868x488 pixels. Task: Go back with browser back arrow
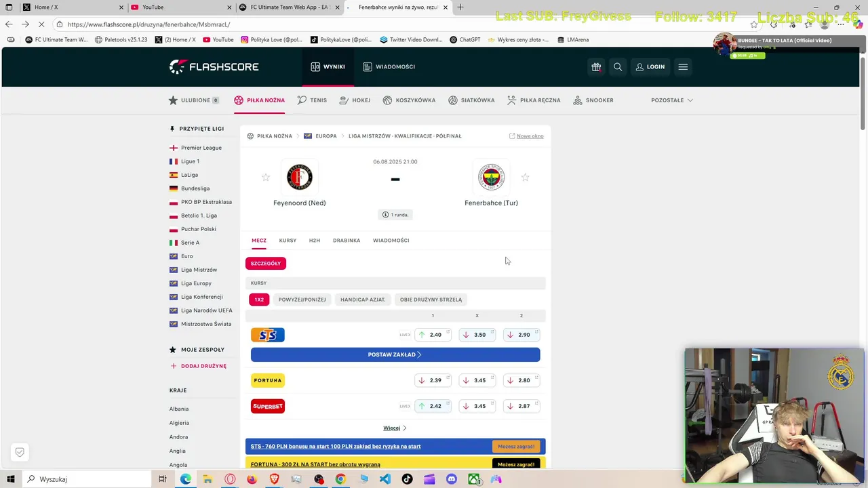coord(9,24)
